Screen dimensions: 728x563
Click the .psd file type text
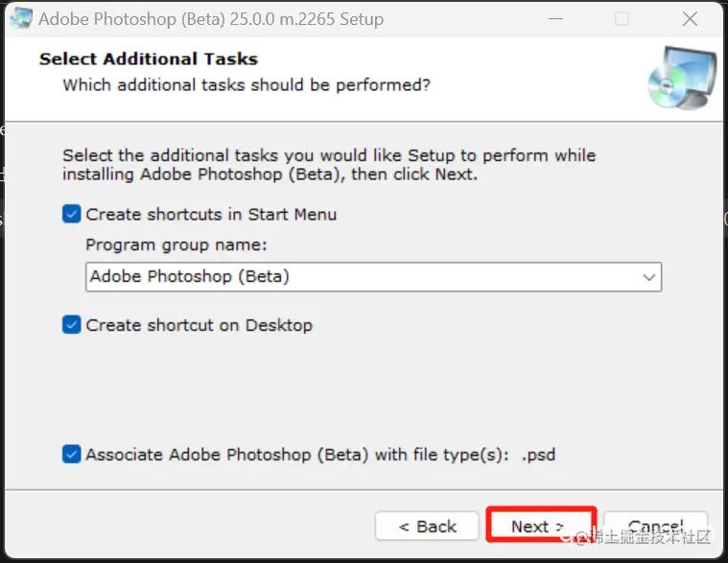pos(538,455)
